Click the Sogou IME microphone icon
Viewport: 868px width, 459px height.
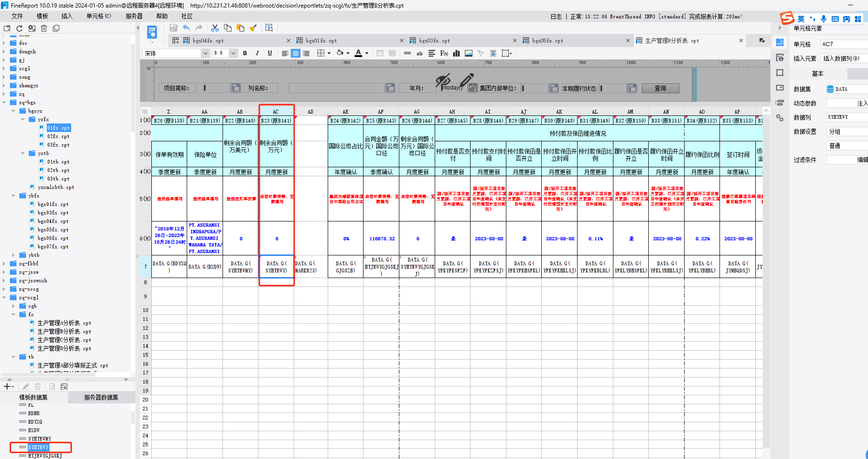click(x=824, y=19)
